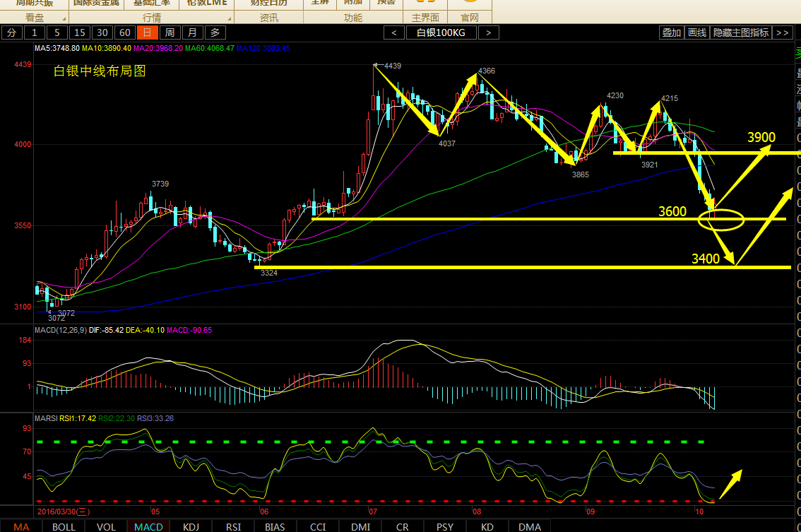The width and height of the screenshot is (801, 532).
Task: Expand more tools with the >> button
Action: point(782,32)
